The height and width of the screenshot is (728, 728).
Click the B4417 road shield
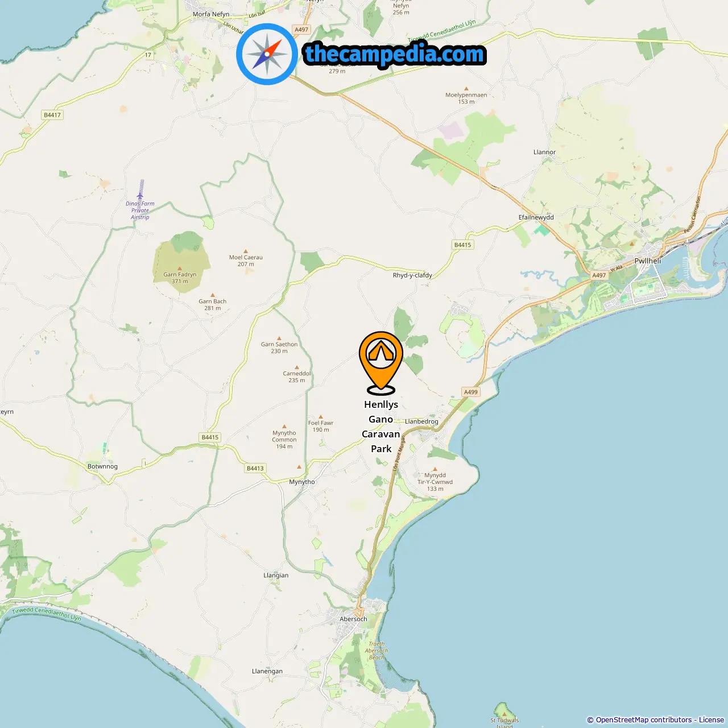52,115
